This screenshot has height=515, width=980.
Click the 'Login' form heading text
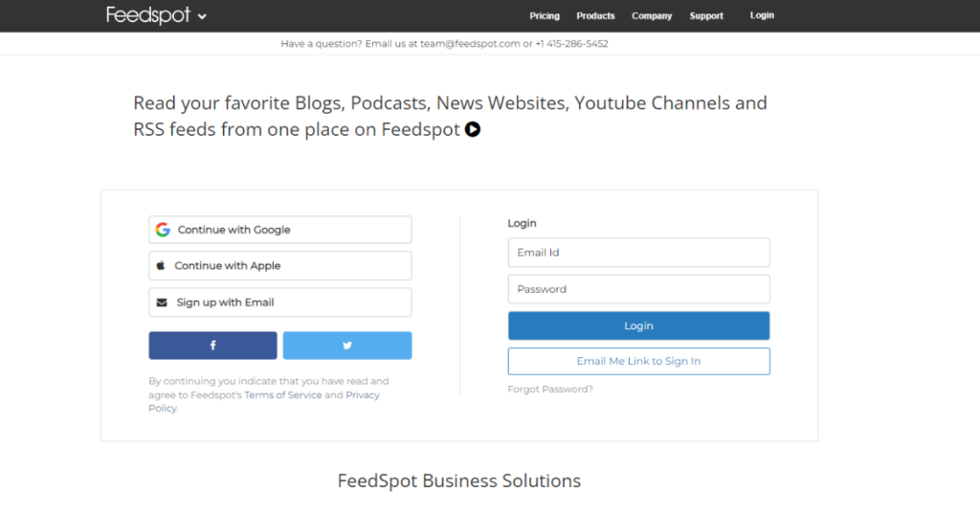pos(522,223)
